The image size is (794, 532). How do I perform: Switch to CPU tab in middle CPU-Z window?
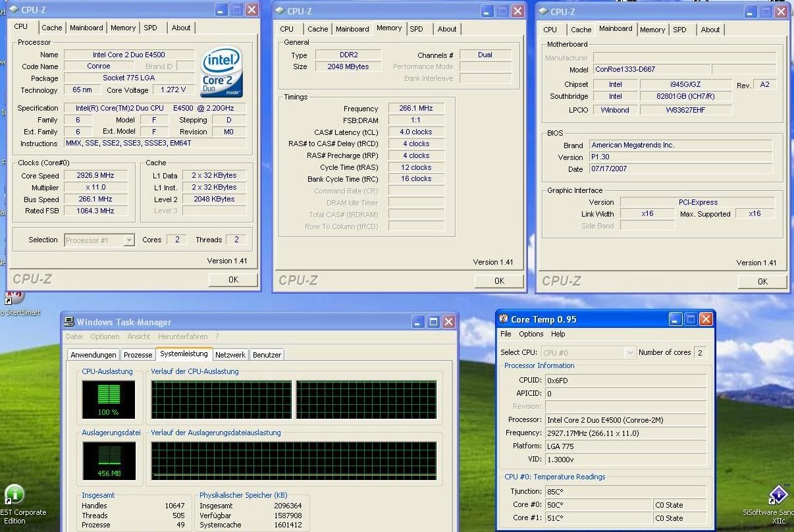pos(287,29)
